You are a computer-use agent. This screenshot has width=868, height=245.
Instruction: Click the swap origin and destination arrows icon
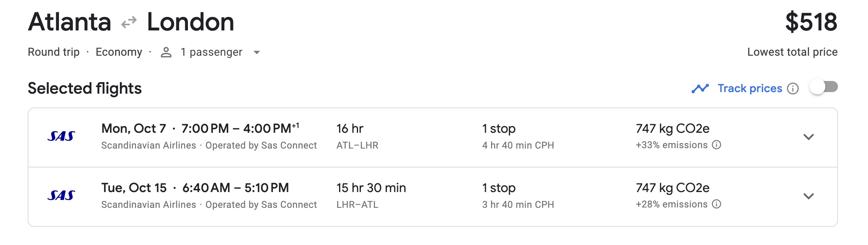128,23
